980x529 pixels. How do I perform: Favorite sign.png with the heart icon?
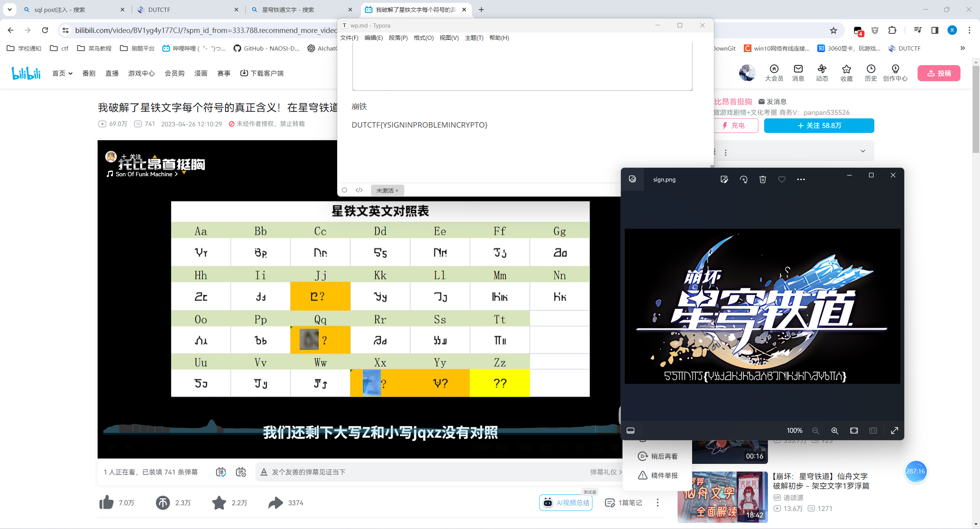(x=782, y=179)
